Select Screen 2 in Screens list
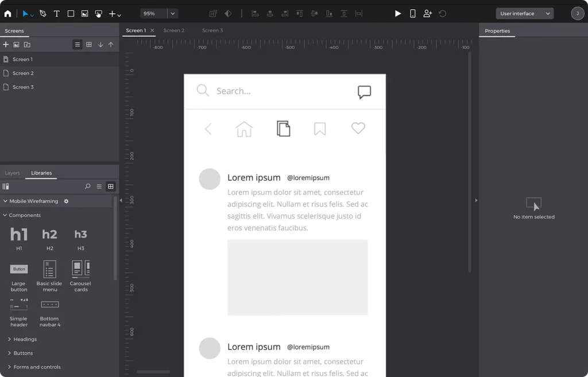The height and width of the screenshot is (377, 588). click(x=59, y=73)
